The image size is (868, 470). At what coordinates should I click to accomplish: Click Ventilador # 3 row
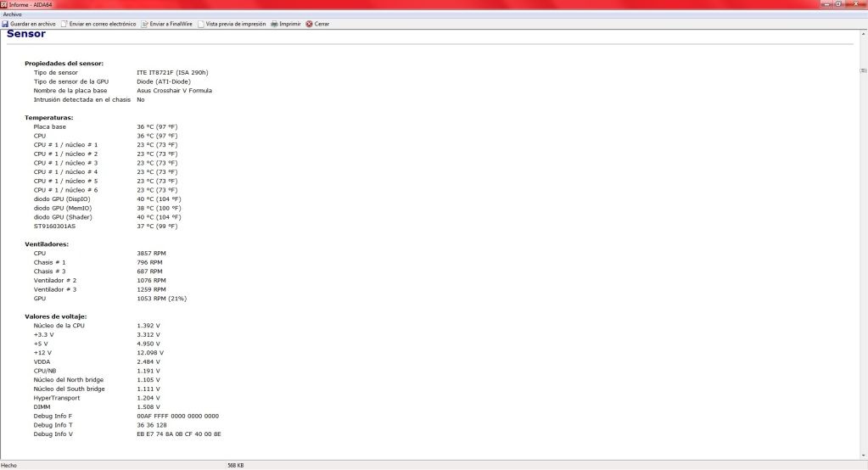[99, 289]
